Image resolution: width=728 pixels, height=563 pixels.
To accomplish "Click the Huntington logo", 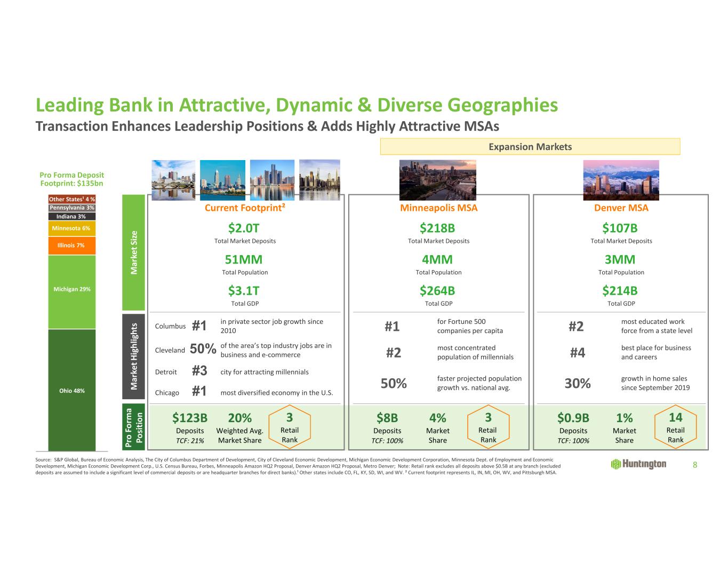I will point(638,464).
